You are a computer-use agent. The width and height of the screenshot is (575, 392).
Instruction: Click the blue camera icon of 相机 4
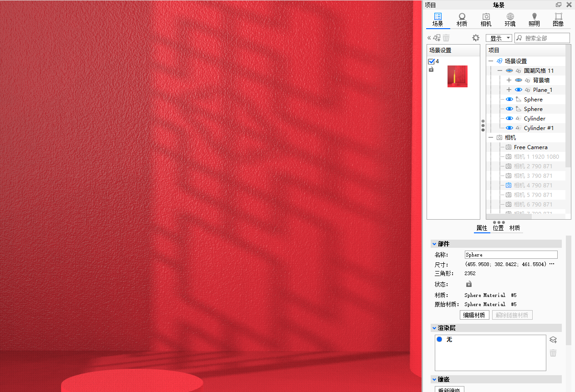[509, 186]
